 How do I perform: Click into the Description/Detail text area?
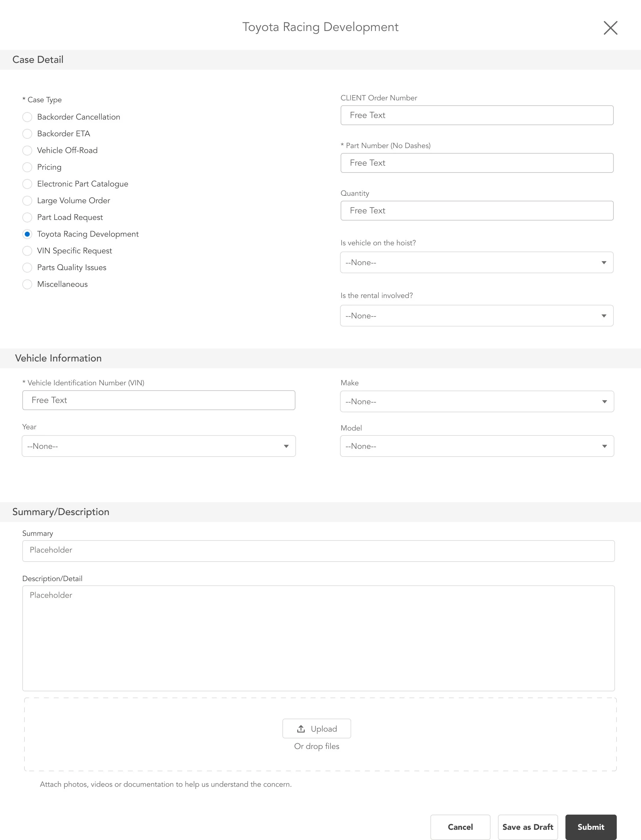[318, 638]
